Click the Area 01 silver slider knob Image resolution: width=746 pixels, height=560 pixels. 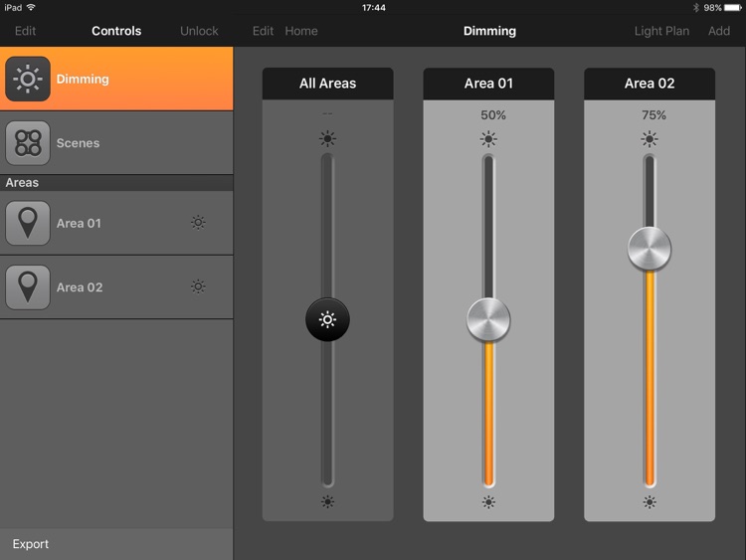[488, 319]
